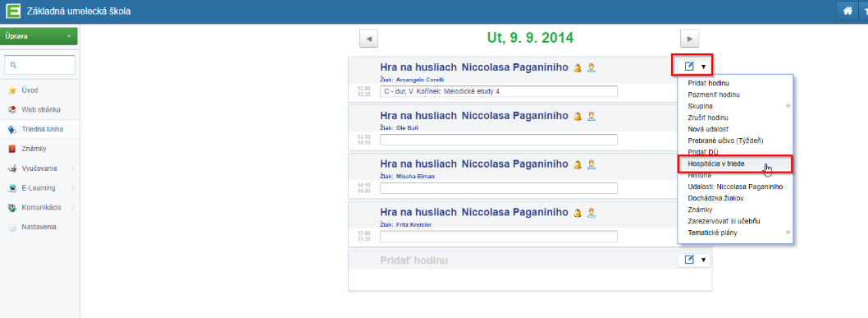The image size is (868, 318).
Task: Go to the next day with the right arrow
Action: [689, 39]
